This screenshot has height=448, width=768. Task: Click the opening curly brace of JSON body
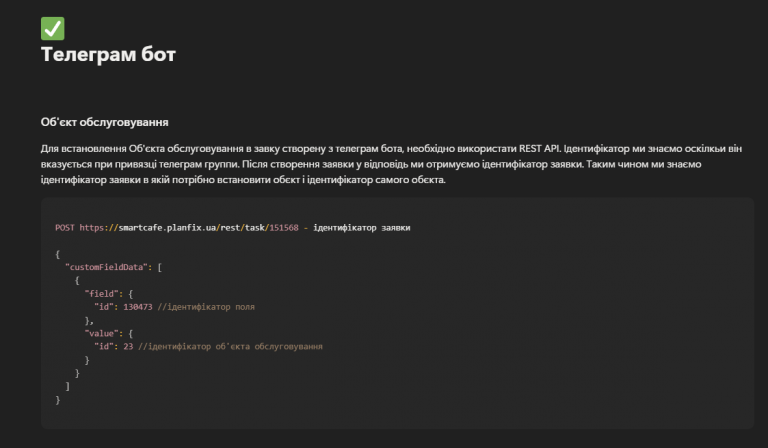58,254
